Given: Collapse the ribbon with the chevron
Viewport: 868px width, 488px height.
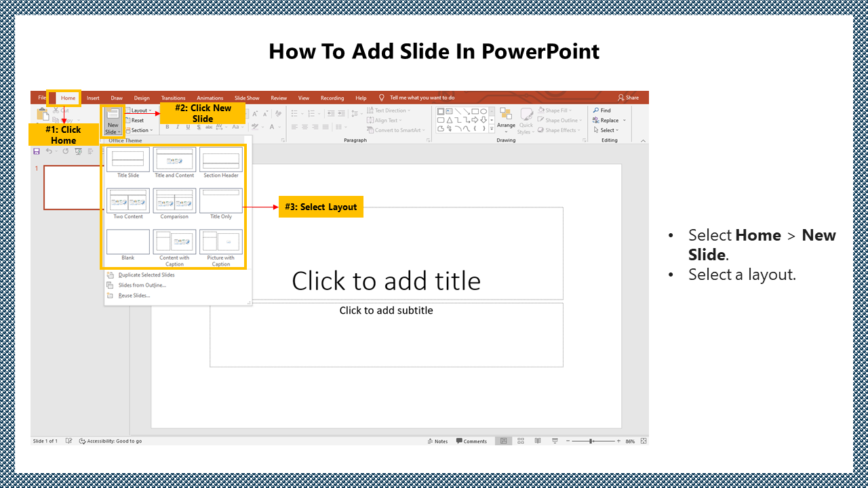Looking at the screenshot, I should point(643,140).
